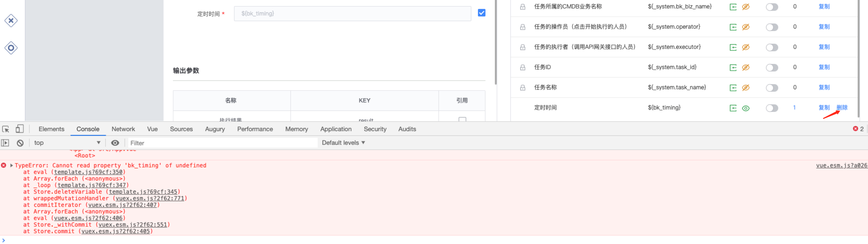Click the citation reference icon next to 任务ID
The image size is (868, 244).
click(x=733, y=67)
